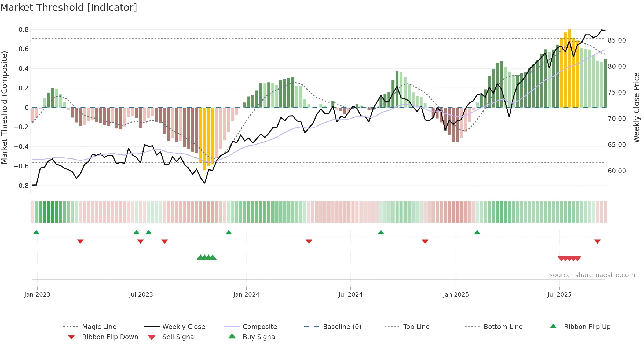This screenshot has height=362, width=644.
Task: Click the green flip-up triangle at Jan 2023
Action: click(36, 232)
